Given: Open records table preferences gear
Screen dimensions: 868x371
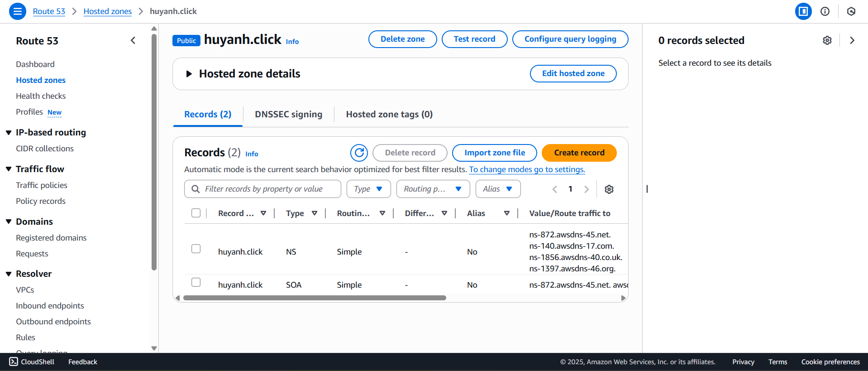Looking at the screenshot, I should click(609, 189).
